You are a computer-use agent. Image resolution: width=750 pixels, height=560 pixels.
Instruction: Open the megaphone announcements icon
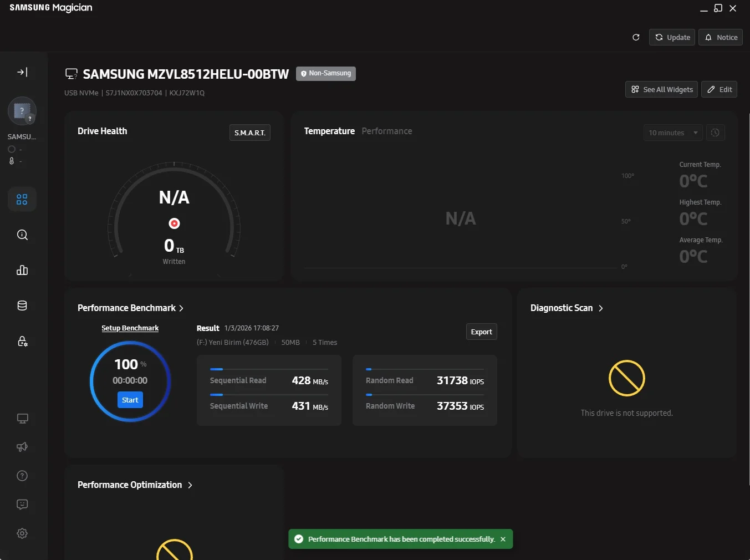[22, 447]
